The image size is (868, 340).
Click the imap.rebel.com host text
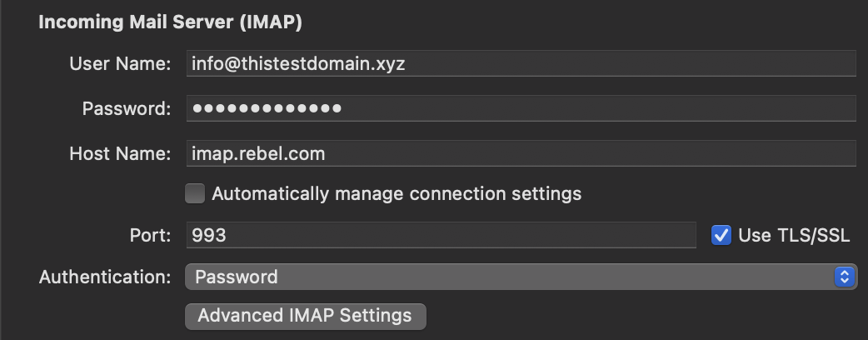[258, 153]
